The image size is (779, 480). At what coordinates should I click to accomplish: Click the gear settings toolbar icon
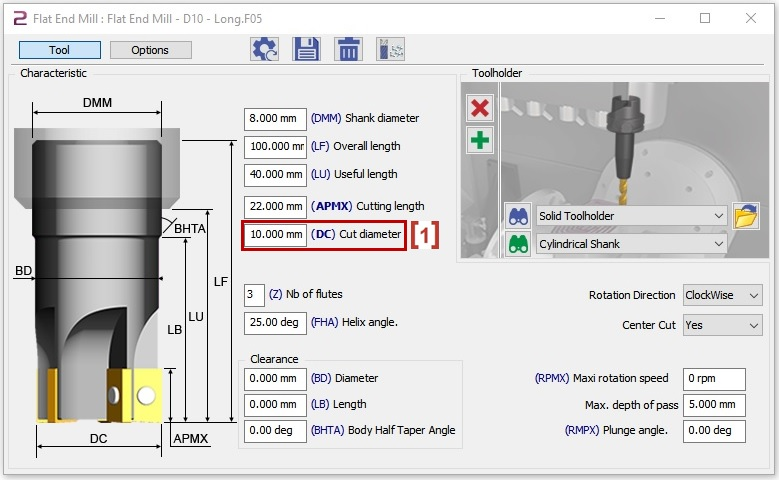point(264,49)
